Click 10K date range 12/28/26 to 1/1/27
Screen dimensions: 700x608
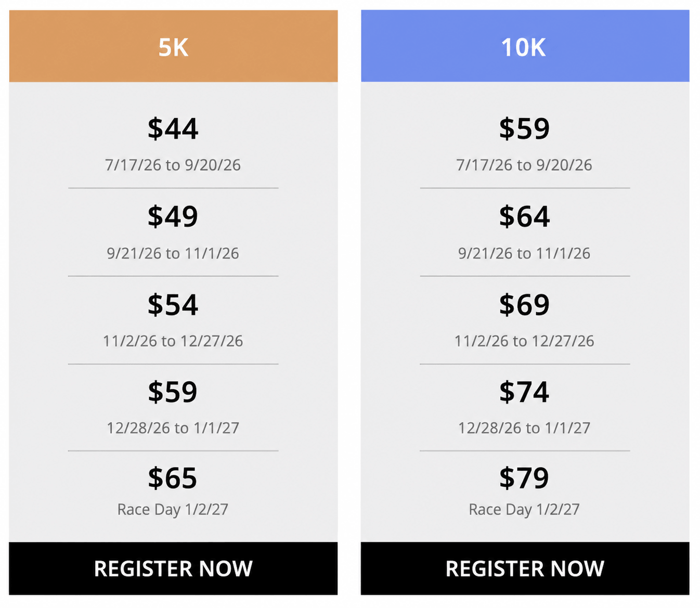point(524,428)
